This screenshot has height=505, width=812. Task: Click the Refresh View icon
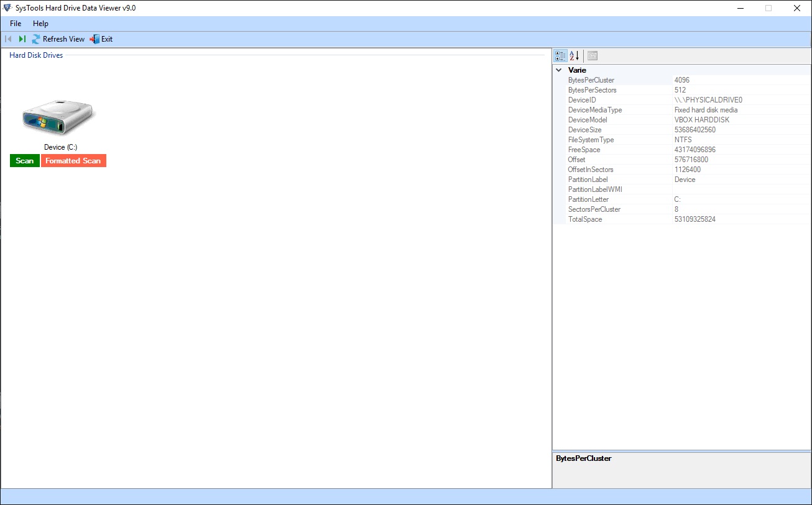tap(36, 39)
